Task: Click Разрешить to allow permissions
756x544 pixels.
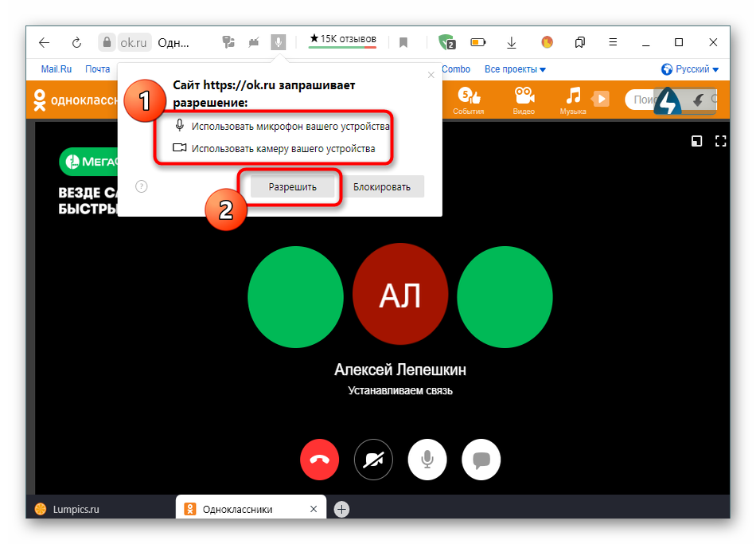Action: pos(292,187)
